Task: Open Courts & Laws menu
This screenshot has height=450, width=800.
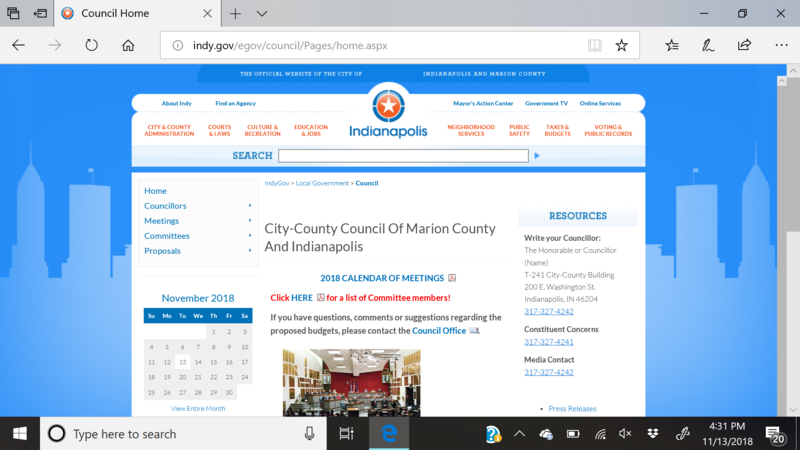Action: click(219, 131)
